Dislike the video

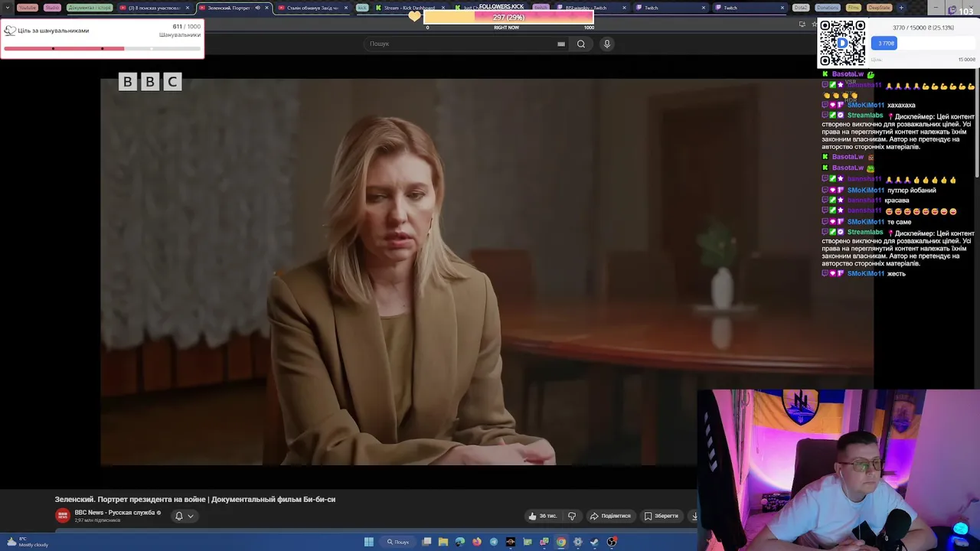point(572,516)
